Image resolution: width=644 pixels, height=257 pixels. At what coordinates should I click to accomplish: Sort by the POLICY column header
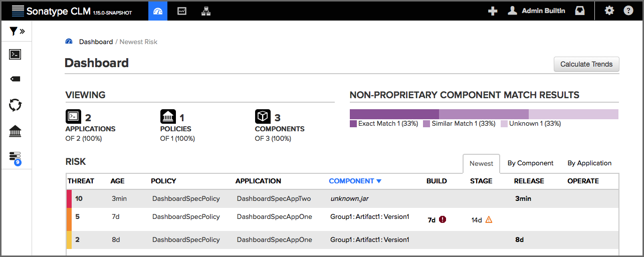click(x=163, y=181)
